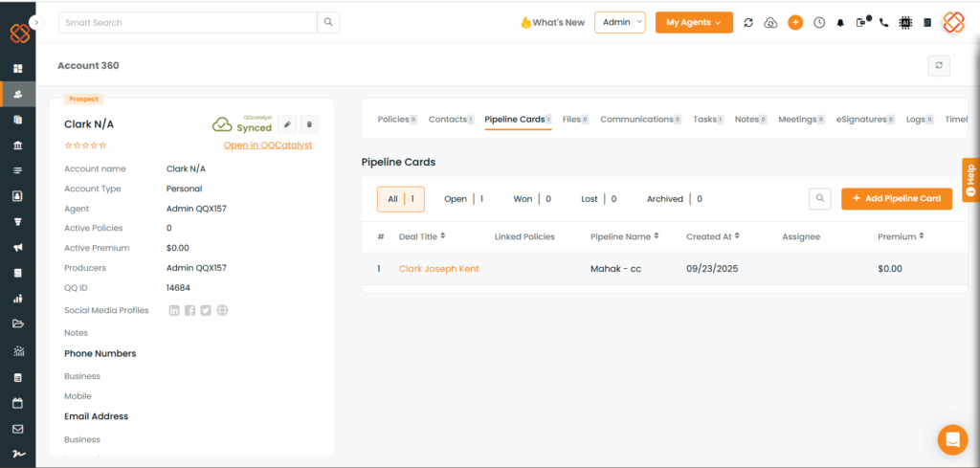Click the LinkedIn social profile icon
The width and height of the screenshot is (980, 468).
(174, 310)
